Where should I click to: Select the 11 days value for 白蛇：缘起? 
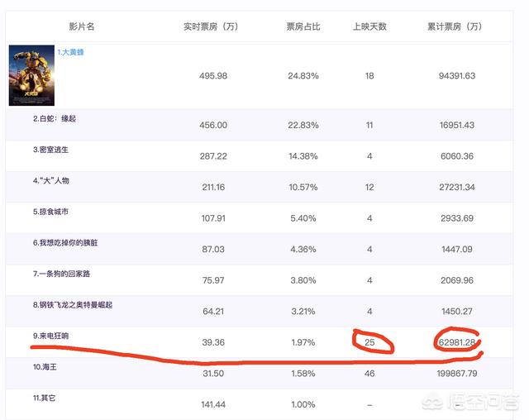coord(369,125)
